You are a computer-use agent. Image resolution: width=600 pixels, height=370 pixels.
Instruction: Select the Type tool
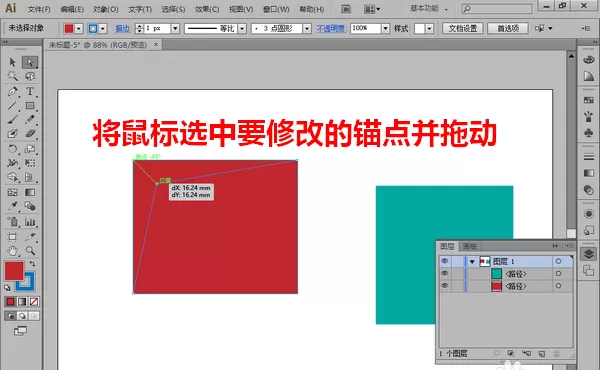click(30, 91)
